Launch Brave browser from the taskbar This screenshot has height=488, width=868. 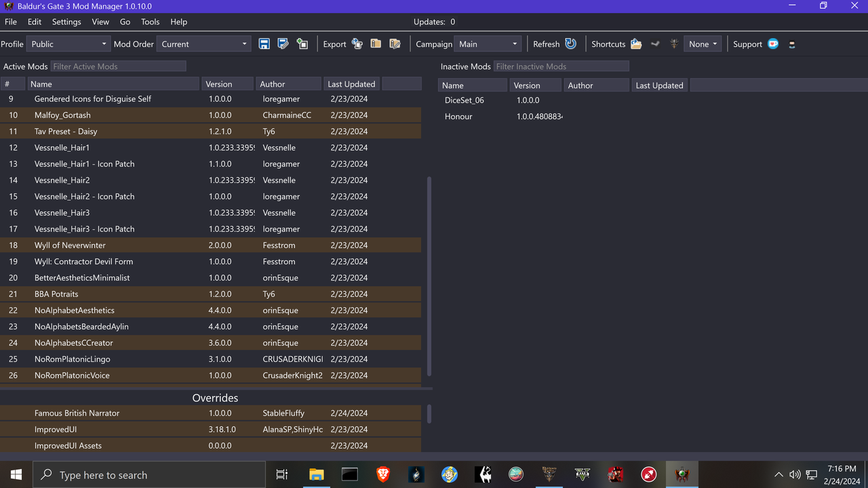[x=382, y=475]
